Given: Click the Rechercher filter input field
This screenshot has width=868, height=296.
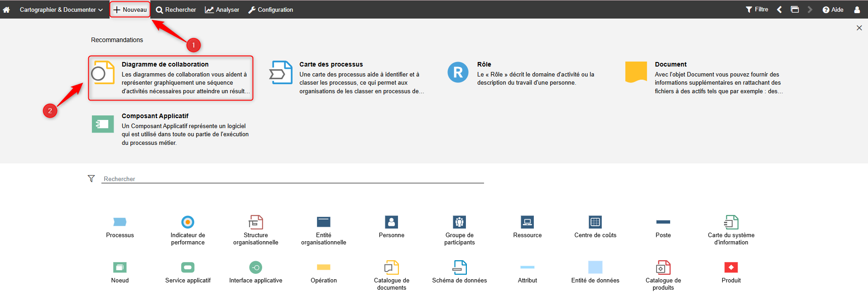Looking at the screenshot, I should 292,179.
